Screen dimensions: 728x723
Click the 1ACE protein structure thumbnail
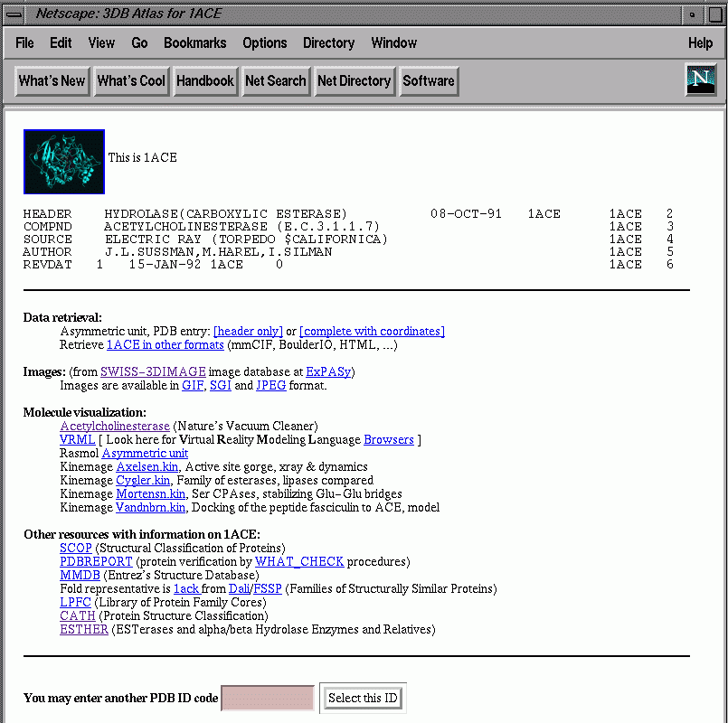pos(64,162)
